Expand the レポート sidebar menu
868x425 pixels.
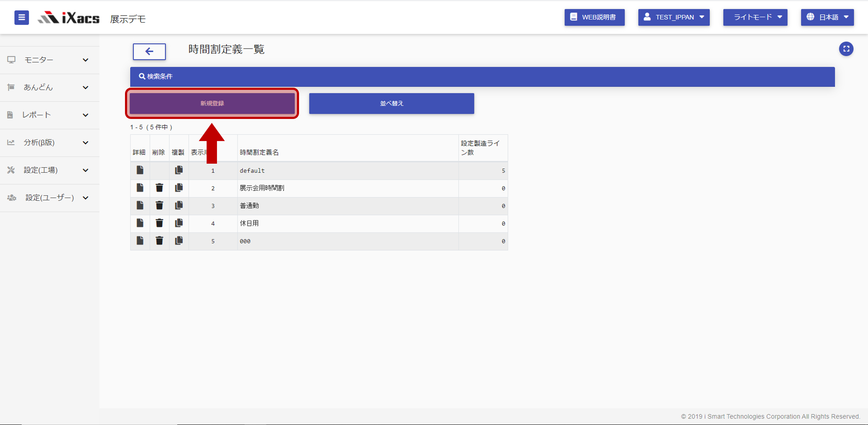pos(49,115)
